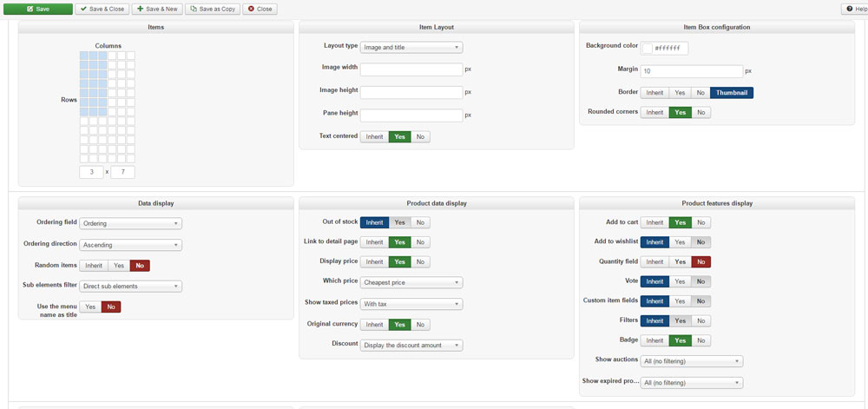The width and height of the screenshot is (868, 409).
Task: Open the Show taxed prices dropdown
Action: (411, 304)
